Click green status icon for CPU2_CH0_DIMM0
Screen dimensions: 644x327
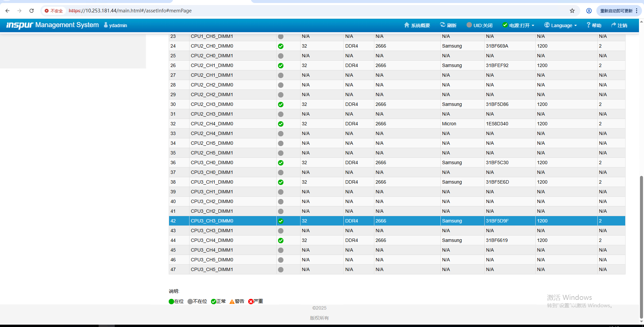[281, 46]
